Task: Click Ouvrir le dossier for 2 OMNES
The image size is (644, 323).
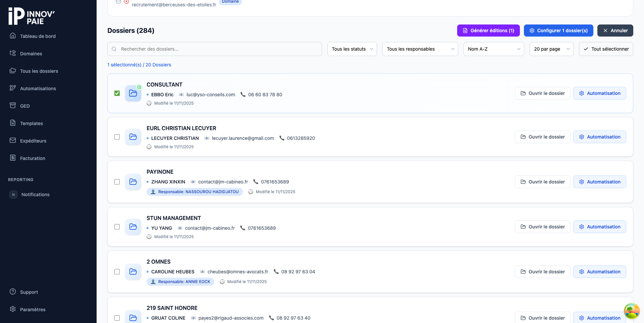Action: click(542, 272)
